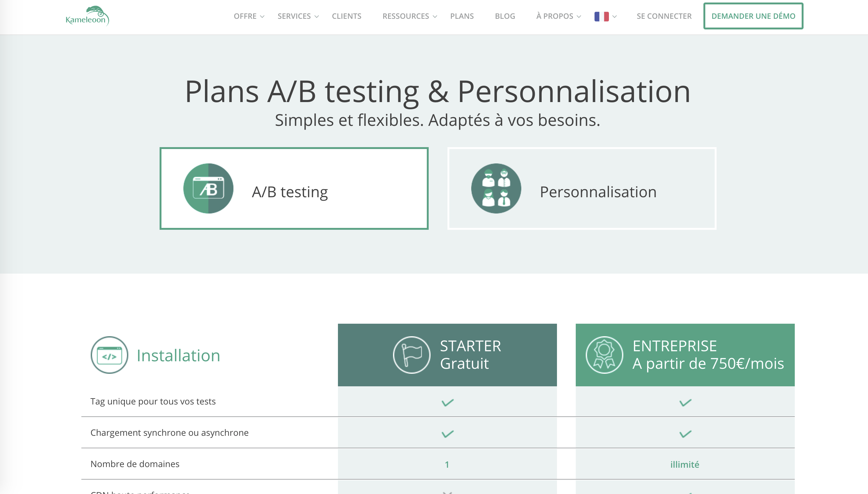Open the PLANS menu item
Viewport: 868px width, 494px height.
[462, 16]
